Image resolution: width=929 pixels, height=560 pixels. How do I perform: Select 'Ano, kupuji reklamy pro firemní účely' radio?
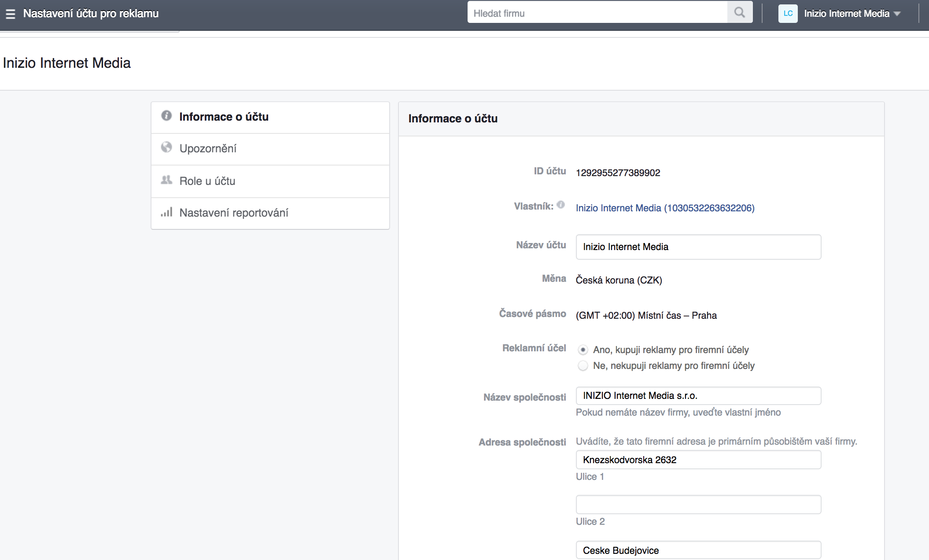pyautogui.click(x=583, y=350)
